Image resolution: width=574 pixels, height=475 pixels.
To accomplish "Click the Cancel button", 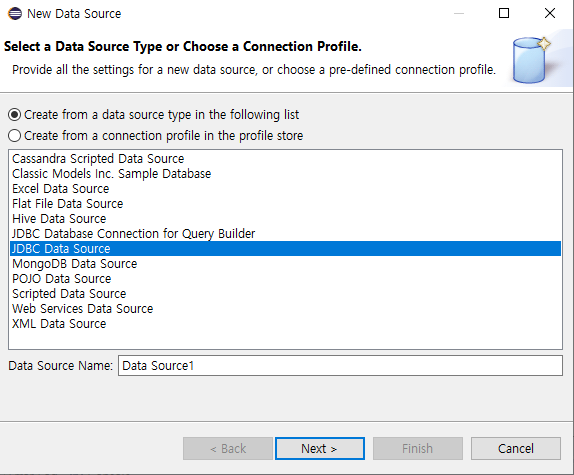I will (516, 448).
